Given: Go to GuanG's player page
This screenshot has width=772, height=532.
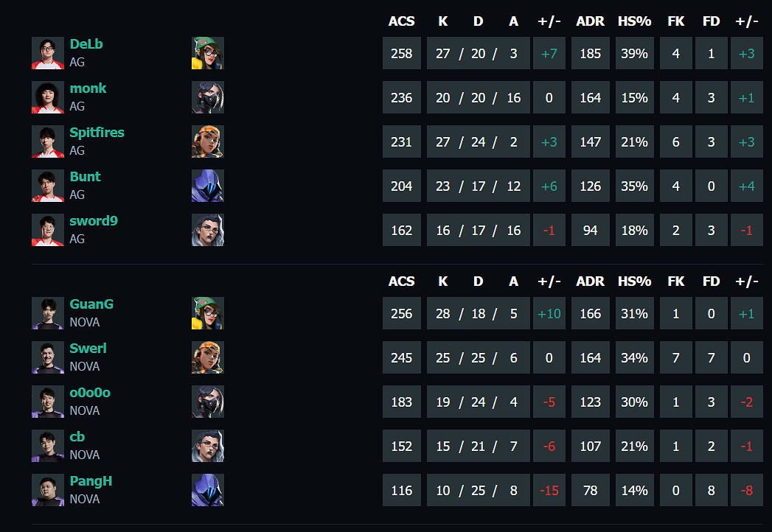Looking at the screenshot, I should 91,304.
